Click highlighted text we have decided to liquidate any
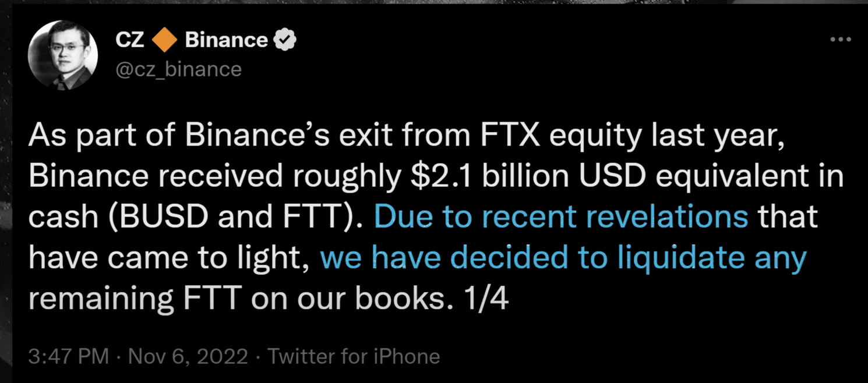Viewport: 868px width, 383px height. 563,258
